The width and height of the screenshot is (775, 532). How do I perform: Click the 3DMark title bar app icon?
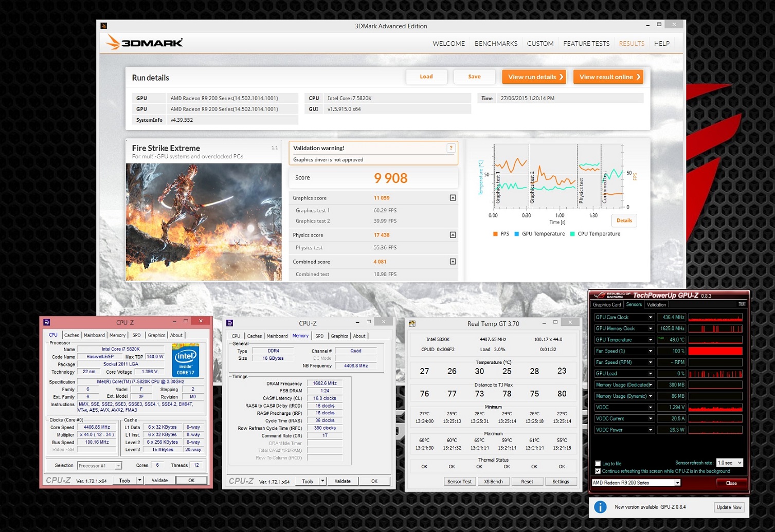[x=103, y=26]
